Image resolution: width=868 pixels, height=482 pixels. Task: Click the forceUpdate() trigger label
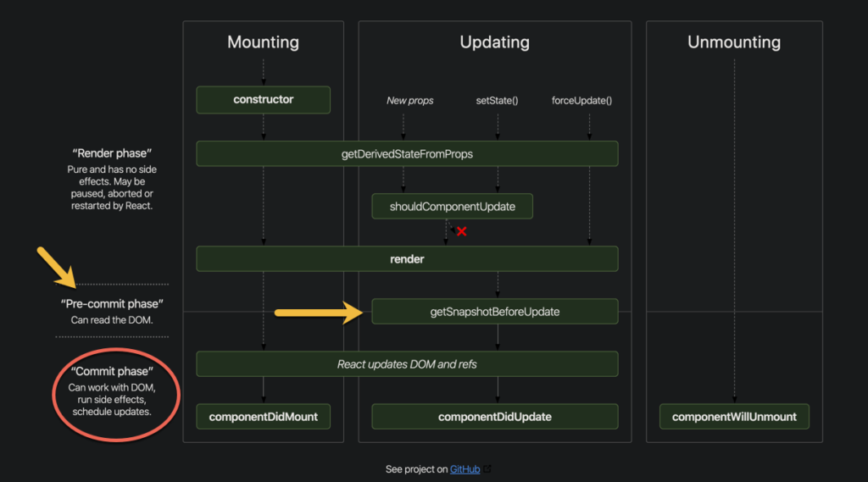click(x=581, y=101)
